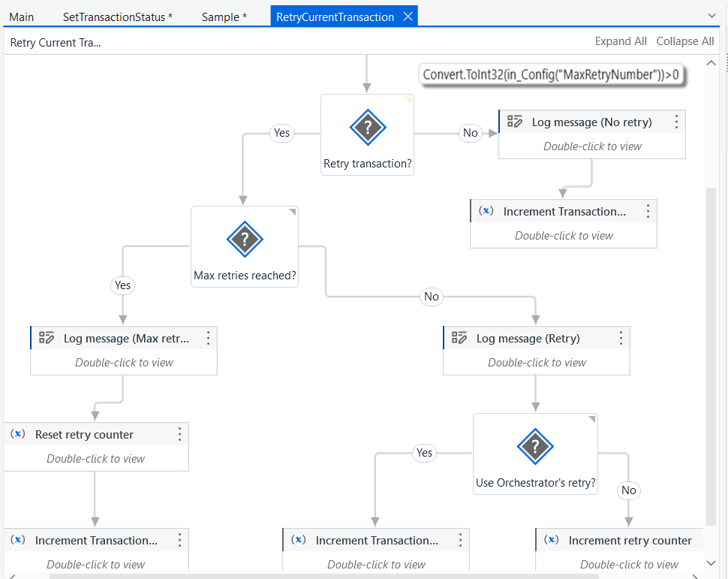This screenshot has height=579, width=728.
Task: Open the options menu on Log message (Retry)
Action: [621, 338]
